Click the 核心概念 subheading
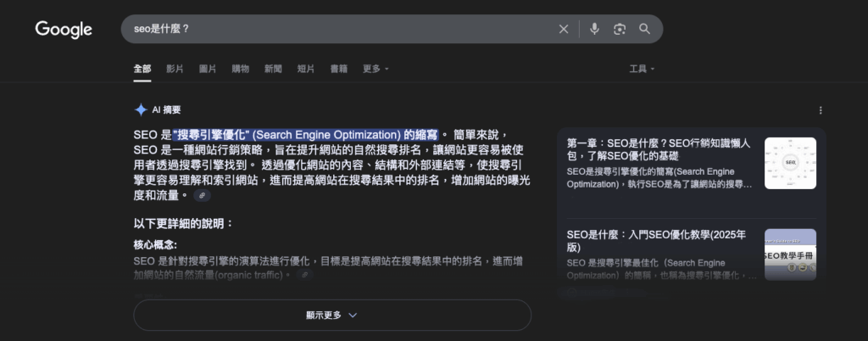 155,244
